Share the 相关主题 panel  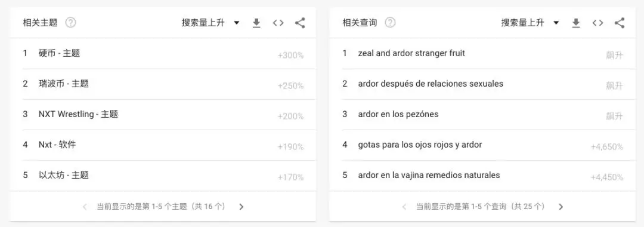(x=300, y=23)
